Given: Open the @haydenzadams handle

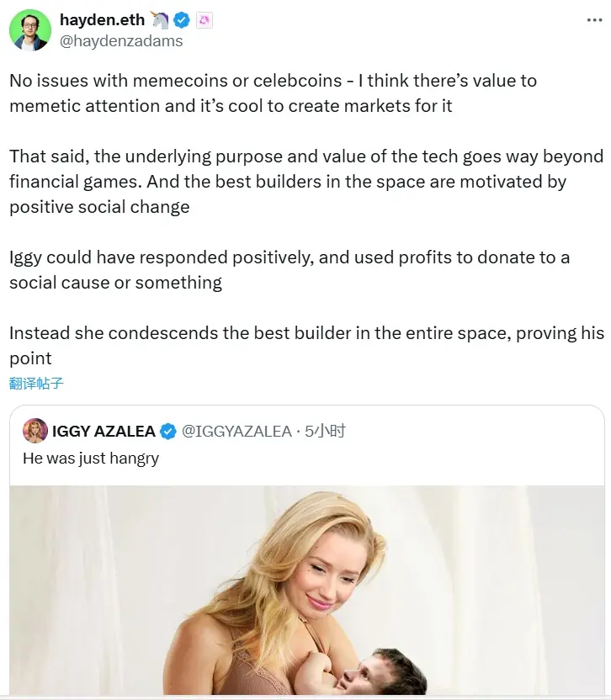Looking at the screenshot, I should coord(120,40).
